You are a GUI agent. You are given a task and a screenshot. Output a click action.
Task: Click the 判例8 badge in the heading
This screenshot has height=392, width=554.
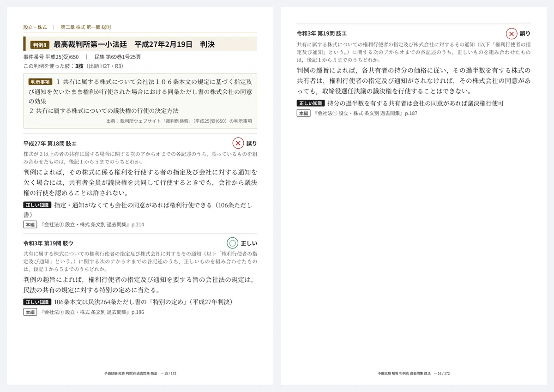pos(40,45)
